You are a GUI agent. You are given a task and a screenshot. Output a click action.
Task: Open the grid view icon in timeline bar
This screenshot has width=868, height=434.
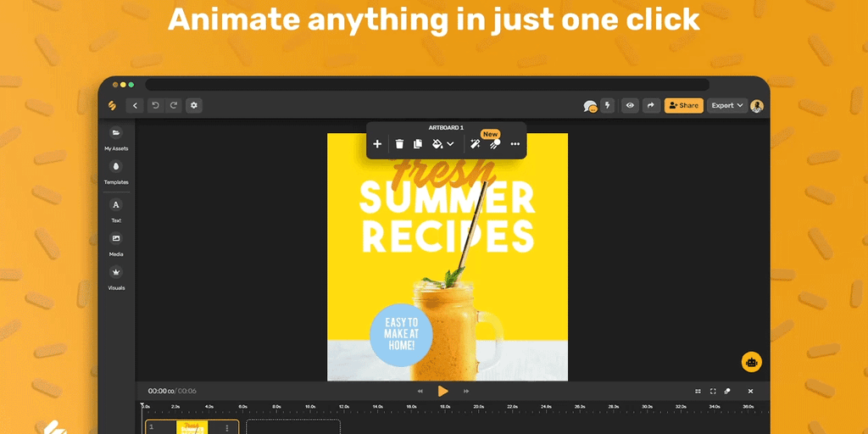698,391
